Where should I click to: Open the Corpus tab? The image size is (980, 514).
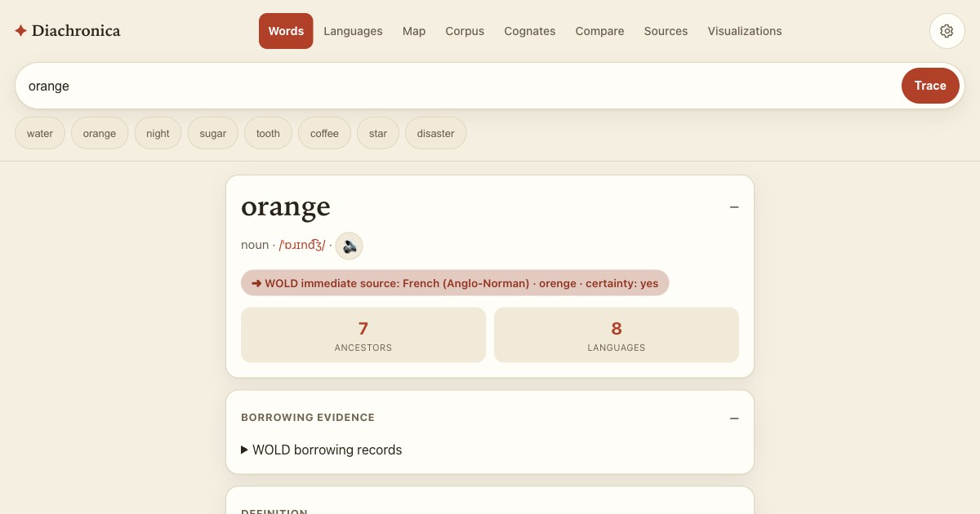pyautogui.click(x=465, y=31)
